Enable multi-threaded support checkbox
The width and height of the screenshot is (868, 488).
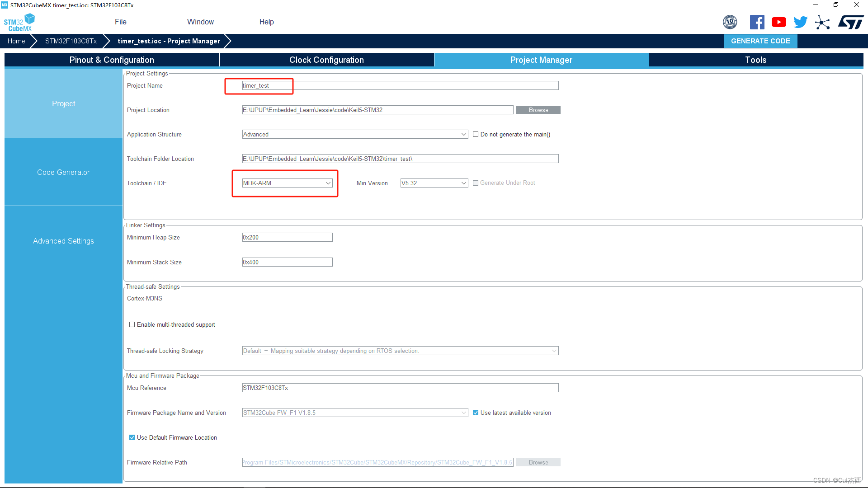[x=132, y=325]
